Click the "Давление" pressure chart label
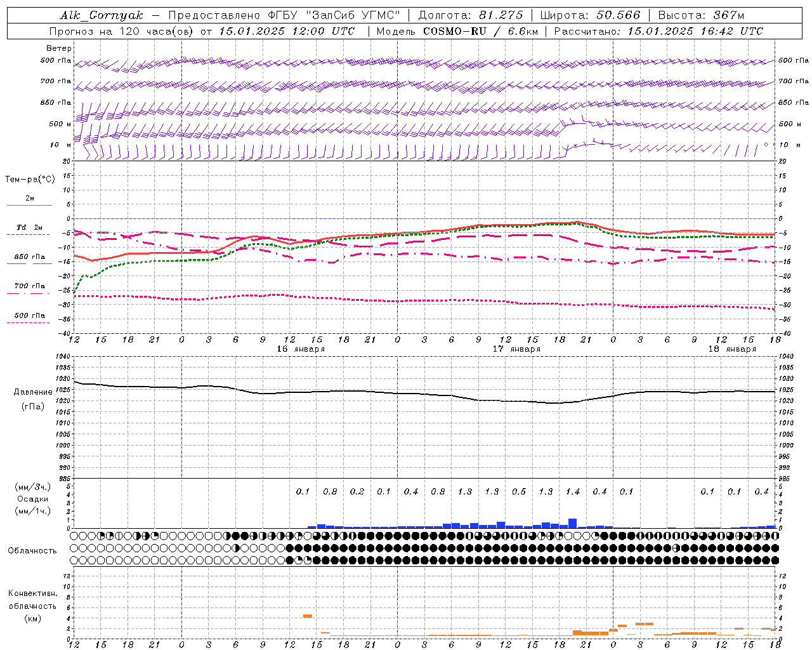The height and width of the screenshot is (650, 812). (33, 392)
